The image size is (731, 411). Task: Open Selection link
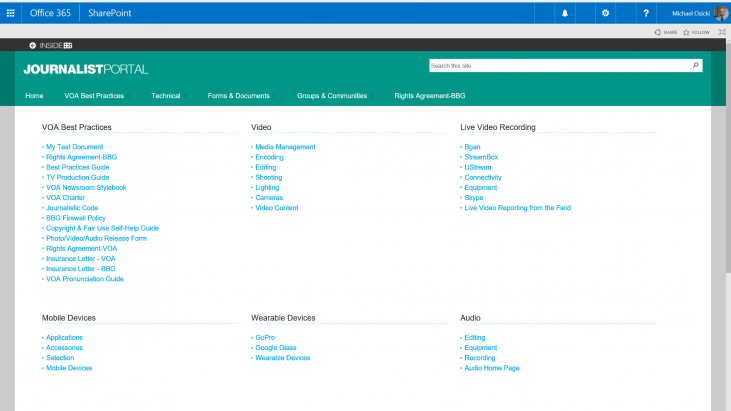[60, 358]
